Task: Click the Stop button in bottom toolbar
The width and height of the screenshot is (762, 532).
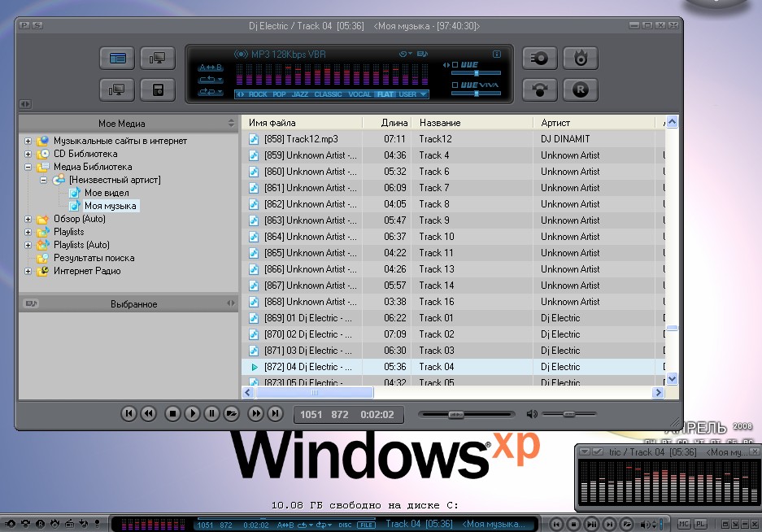Action: coord(574,524)
